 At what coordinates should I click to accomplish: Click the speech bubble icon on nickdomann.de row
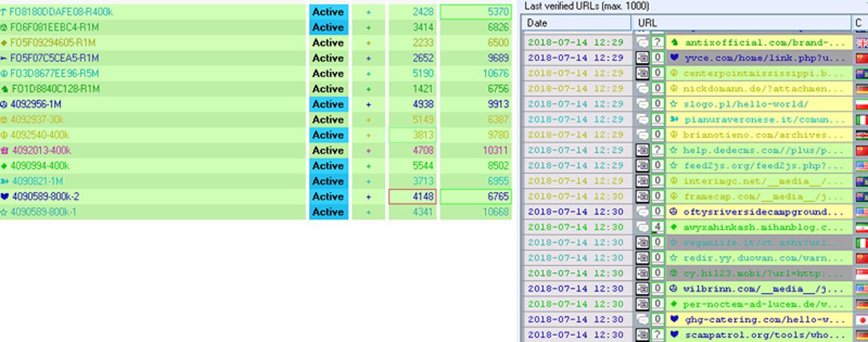click(642, 89)
